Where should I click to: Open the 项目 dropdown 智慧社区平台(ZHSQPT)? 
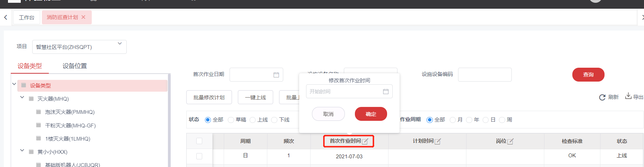click(x=79, y=47)
